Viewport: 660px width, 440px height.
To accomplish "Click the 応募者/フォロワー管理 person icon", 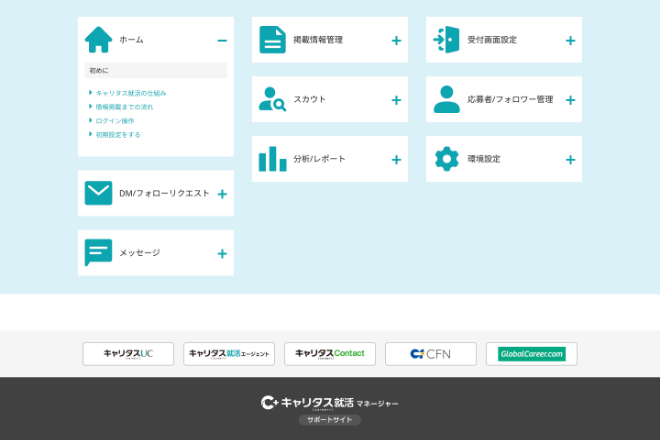I will [x=446, y=99].
